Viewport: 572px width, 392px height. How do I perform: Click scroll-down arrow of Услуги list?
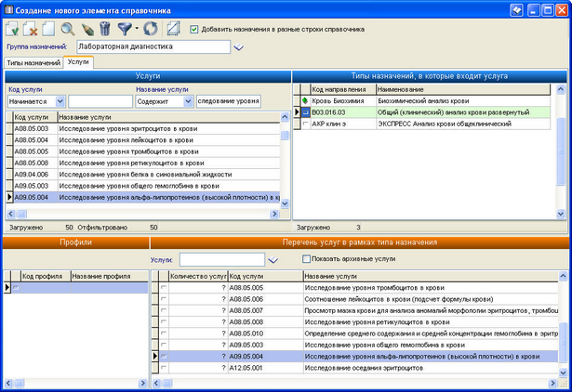tap(285, 203)
